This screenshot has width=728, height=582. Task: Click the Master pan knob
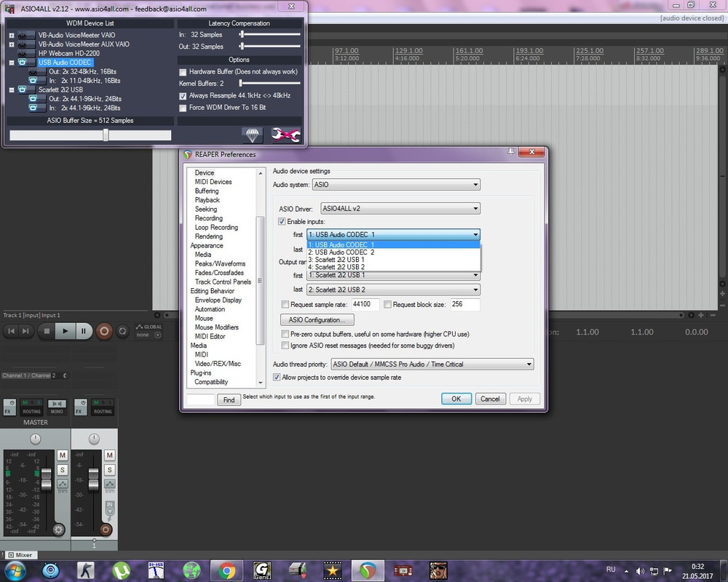pyautogui.click(x=35, y=439)
